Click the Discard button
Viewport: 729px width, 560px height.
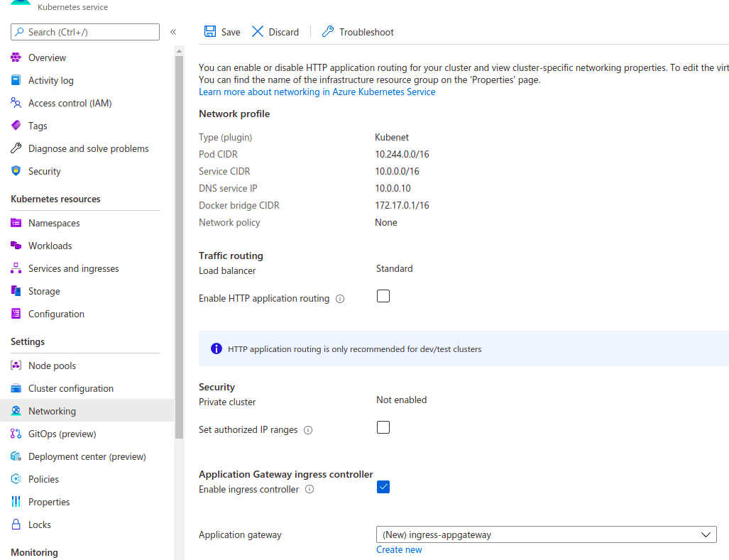275,32
